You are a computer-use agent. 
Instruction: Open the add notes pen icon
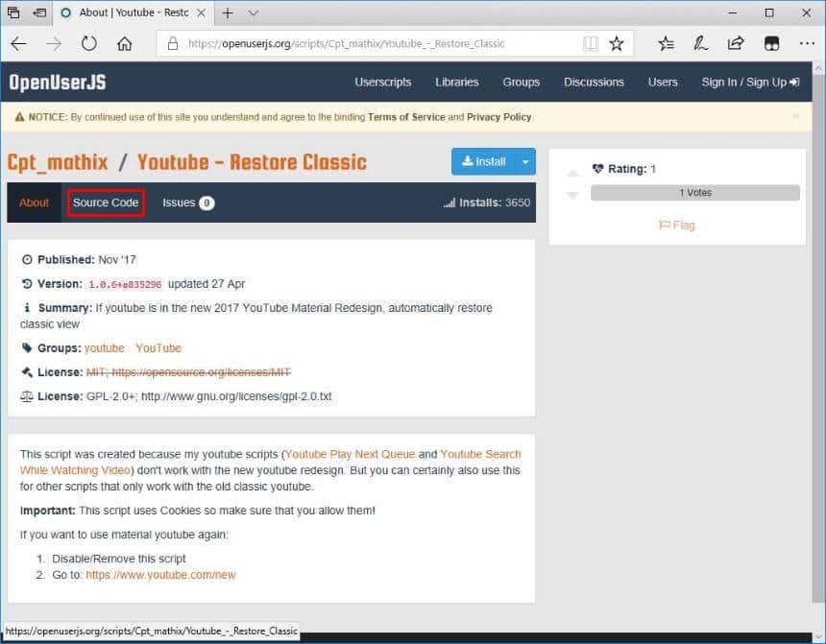pyautogui.click(x=700, y=44)
